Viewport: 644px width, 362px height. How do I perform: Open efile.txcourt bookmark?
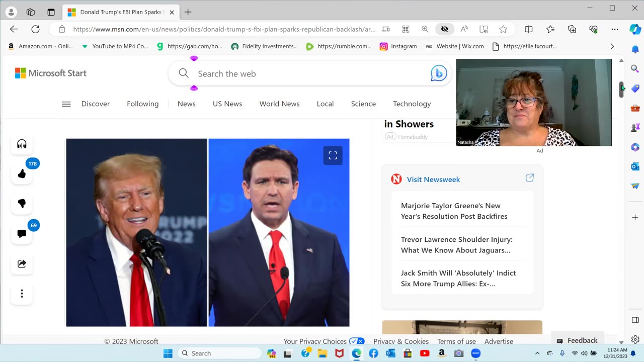[x=524, y=46]
